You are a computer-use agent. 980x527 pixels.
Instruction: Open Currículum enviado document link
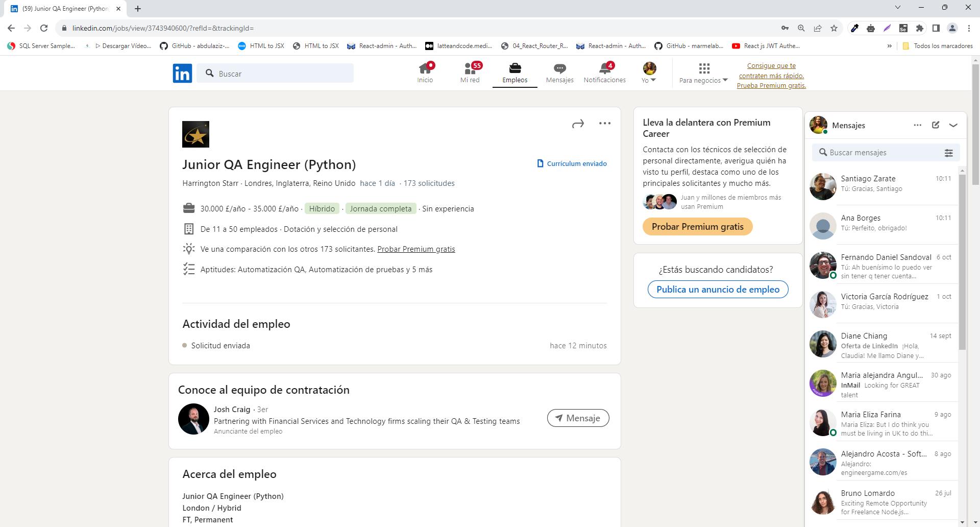click(x=572, y=163)
